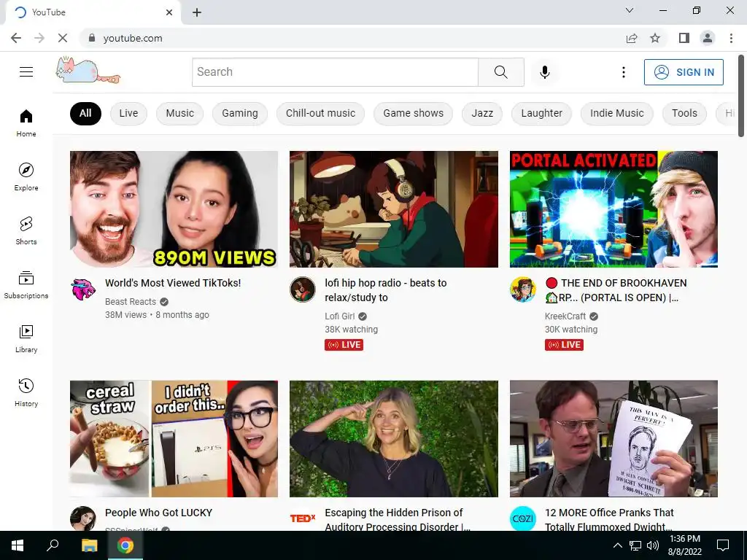Open a new tab with plus button
Viewport: 747px width, 560px height.
tap(197, 12)
